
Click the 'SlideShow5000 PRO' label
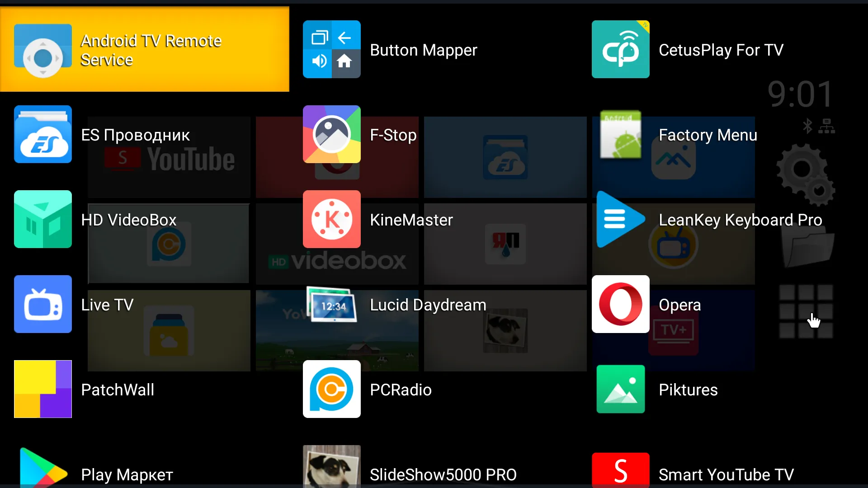443,475
